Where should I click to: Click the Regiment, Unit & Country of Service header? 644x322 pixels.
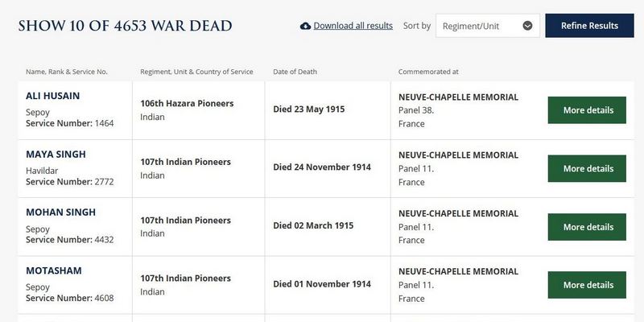click(196, 72)
